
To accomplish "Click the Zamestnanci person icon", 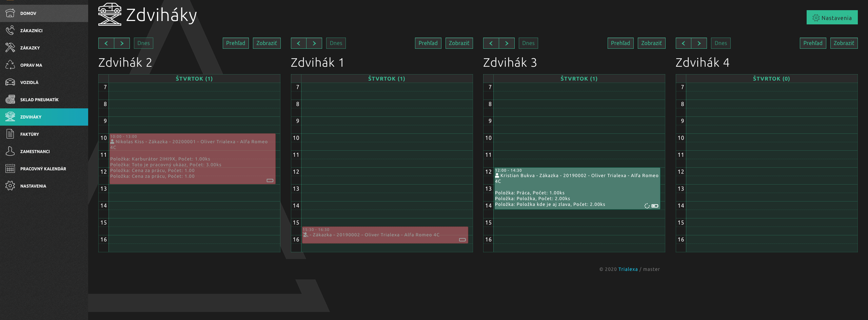I will click(x=10, y=151).
